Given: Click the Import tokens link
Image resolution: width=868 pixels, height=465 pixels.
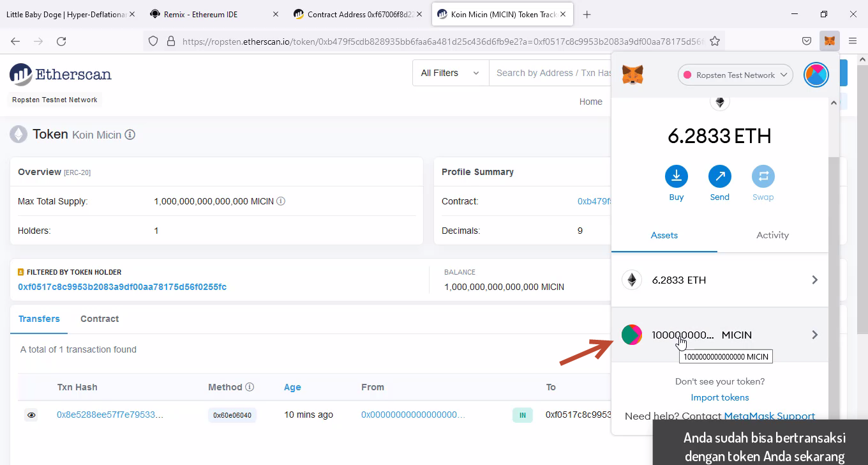Looking at the screenshot, I should [x=719, y=397].
